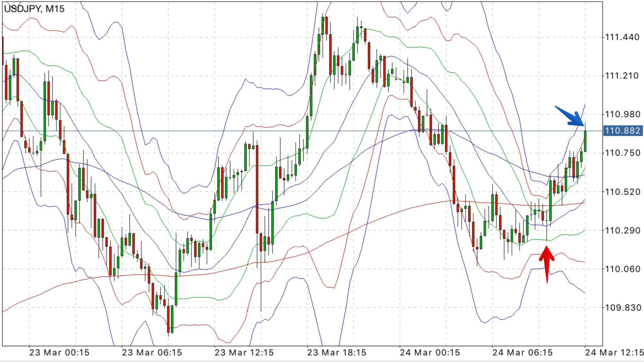Click the 110.290 price axis label
This screenshot has height=362, width=644.
[x=622, y=231]
